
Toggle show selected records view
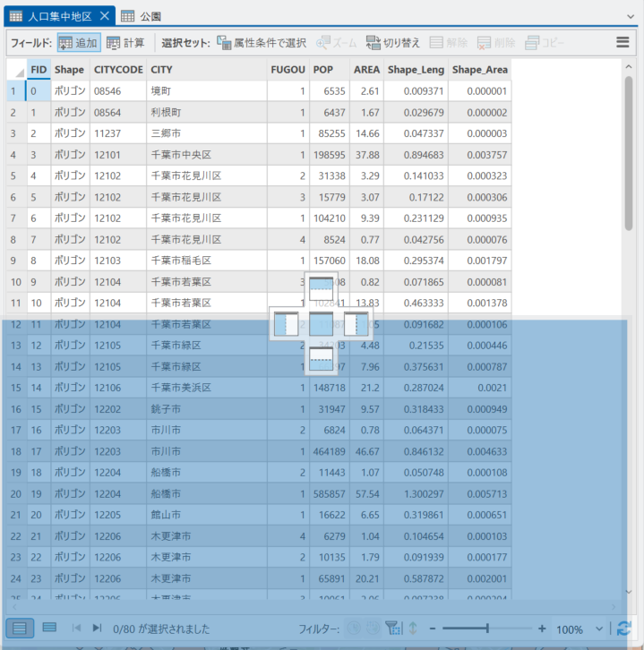[x=50, y=629]
